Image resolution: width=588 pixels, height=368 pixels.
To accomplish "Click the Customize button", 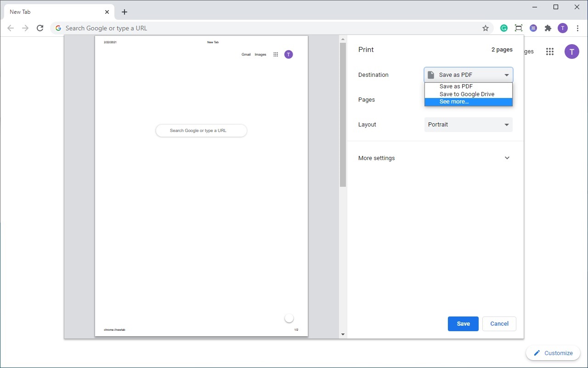I will pos(553,353).
